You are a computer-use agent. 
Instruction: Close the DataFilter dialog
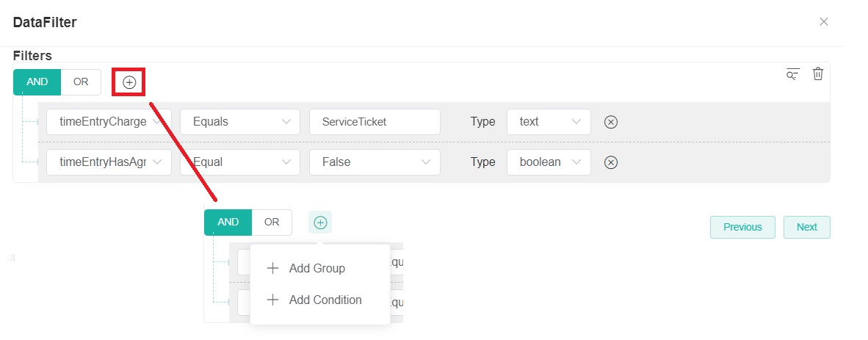tap(823, 22)
